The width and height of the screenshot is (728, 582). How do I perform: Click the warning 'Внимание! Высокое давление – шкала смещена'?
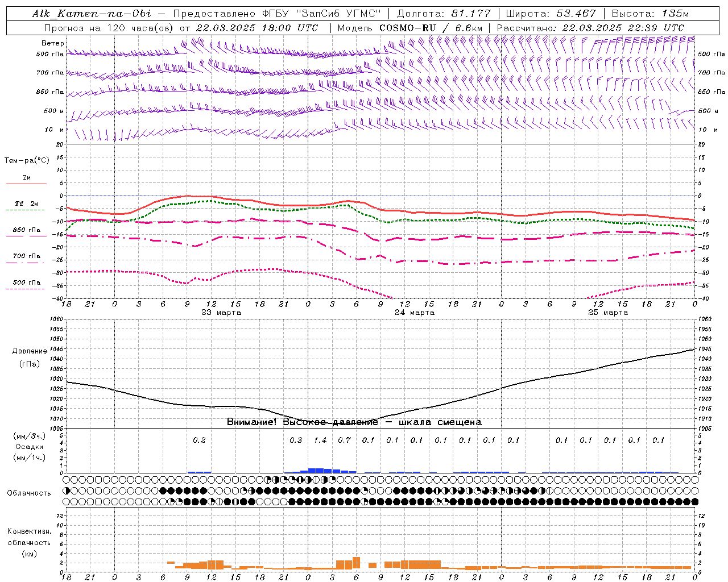[x=354, y=422]
